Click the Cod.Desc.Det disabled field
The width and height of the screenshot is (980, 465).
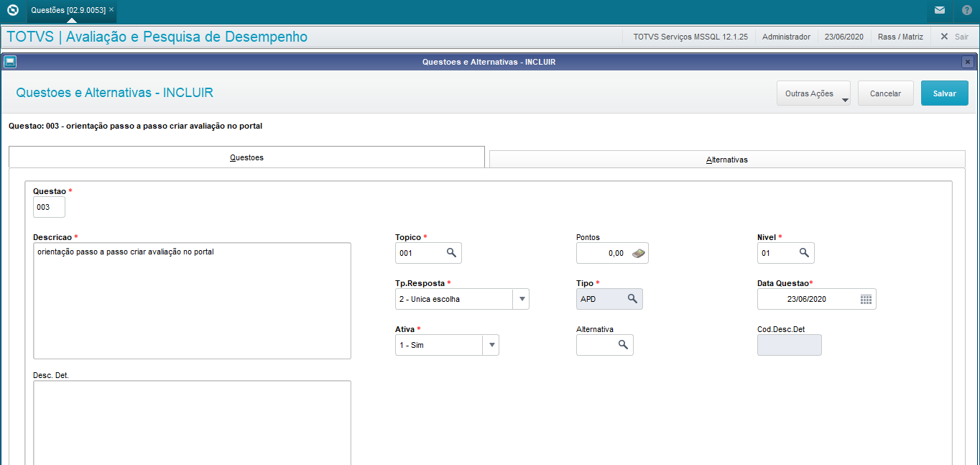point(789,345)
